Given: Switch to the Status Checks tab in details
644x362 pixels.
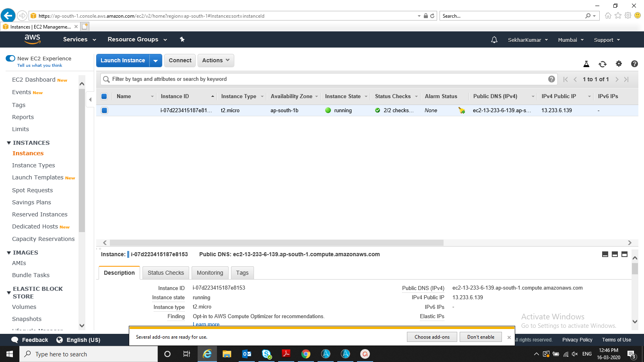Looking at the screenshot, I should [166, 273].
